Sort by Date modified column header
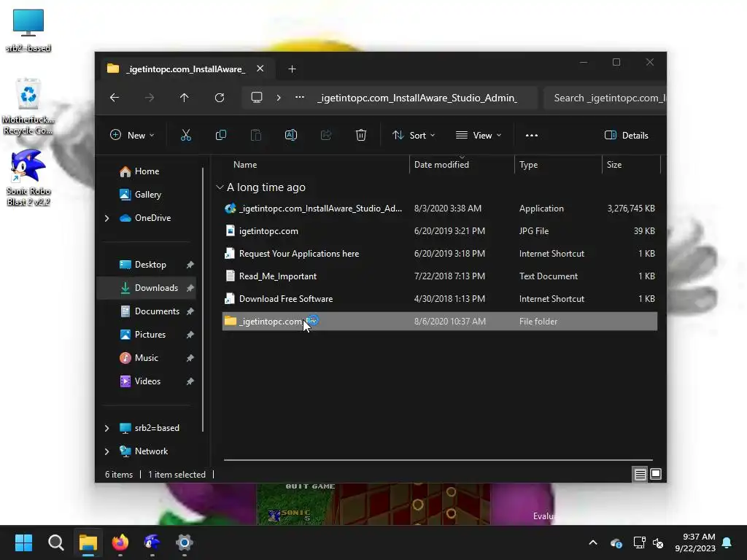The image size is (747, 560). coord(441,165)
